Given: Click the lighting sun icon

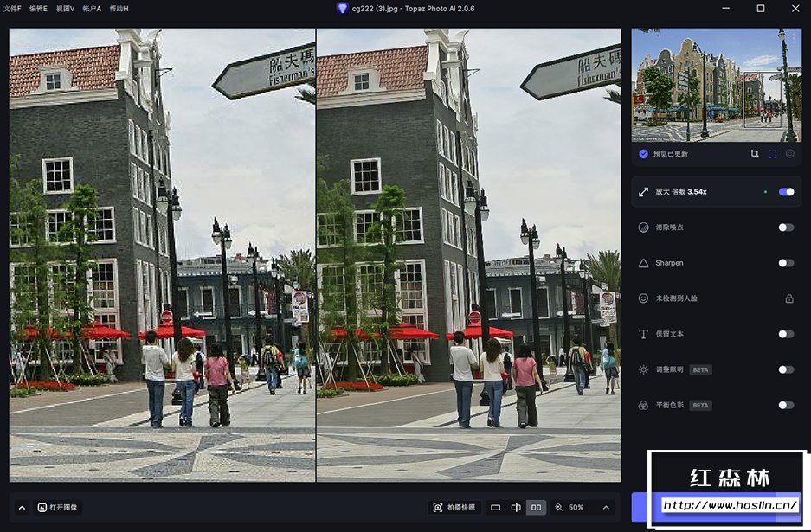Looking at the screenshot, I should pos(643,369).
